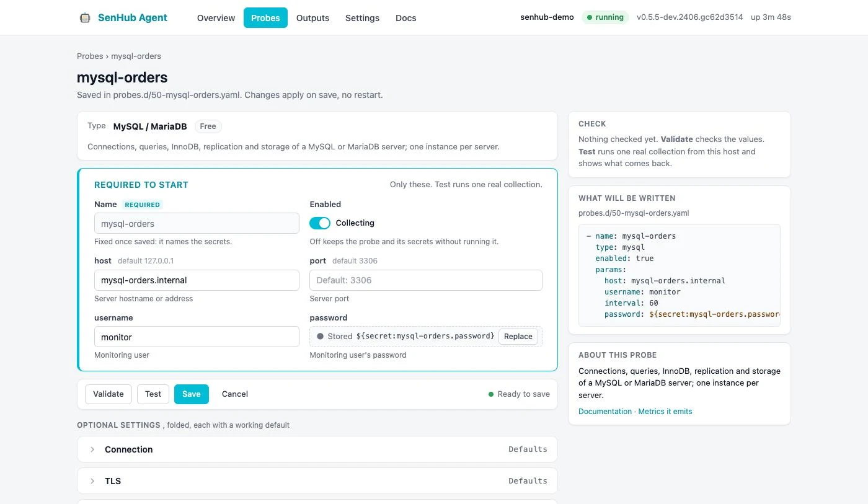Open the Documentation link

pos(605,412)
